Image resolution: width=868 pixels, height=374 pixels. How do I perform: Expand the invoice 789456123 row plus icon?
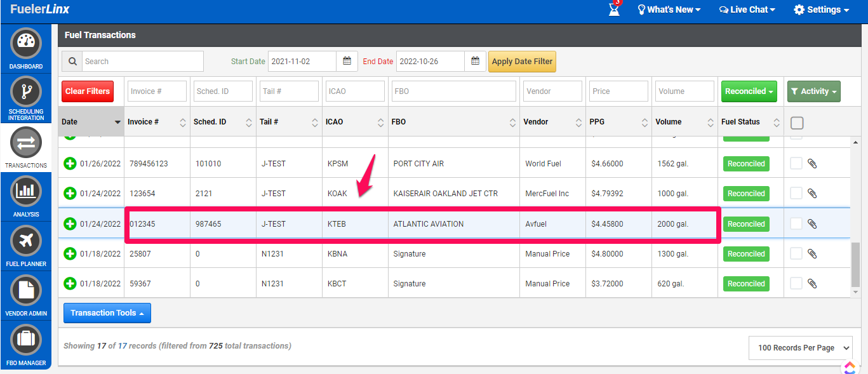[70, 164]
